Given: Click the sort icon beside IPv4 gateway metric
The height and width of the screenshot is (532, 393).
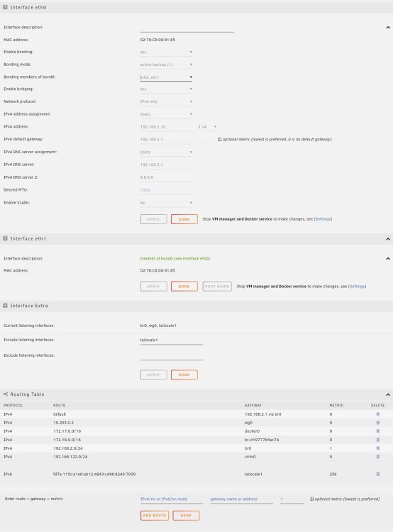Looking at the screenshot, I should coord(220,139).
